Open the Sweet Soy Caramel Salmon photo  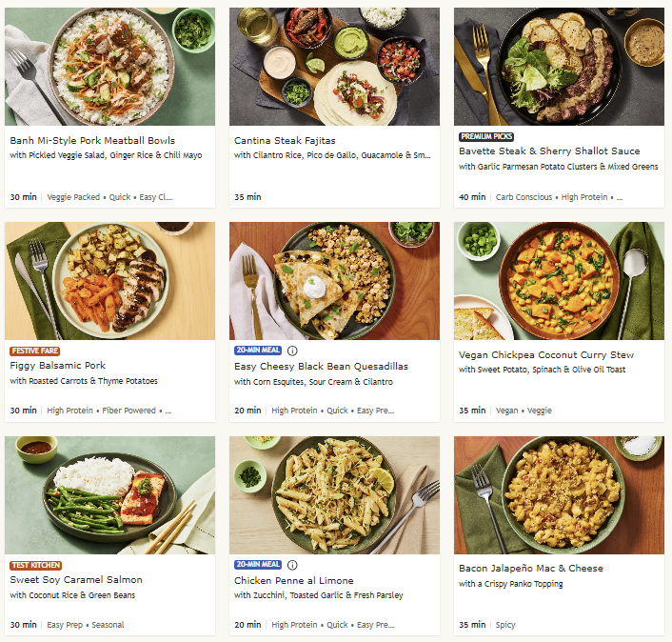(x=109, y=495)
